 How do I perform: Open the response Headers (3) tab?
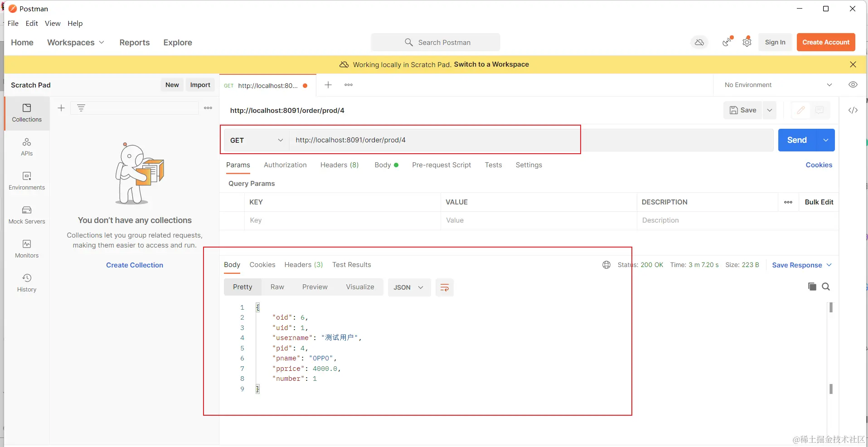click(x=304, y=265)
